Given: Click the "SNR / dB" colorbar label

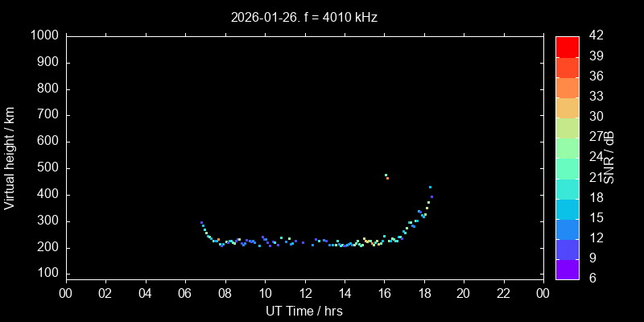Looking at the screenshot, I should [x=609, y=157].
